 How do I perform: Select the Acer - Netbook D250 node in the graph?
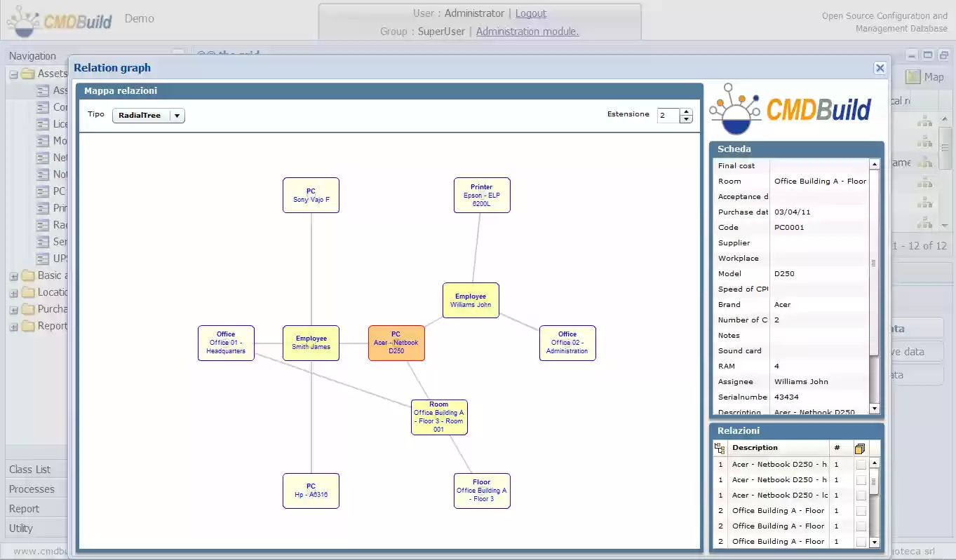click(396, 343)
